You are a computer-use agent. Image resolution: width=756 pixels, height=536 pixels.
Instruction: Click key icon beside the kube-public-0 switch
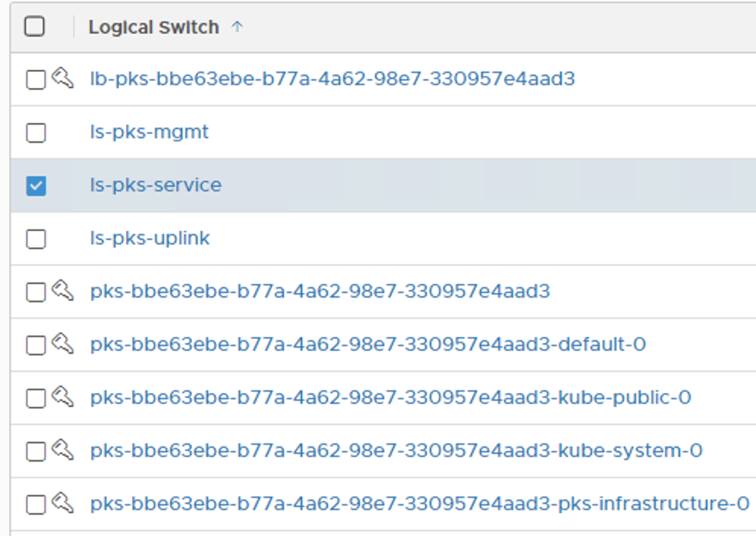[x=63, y=396]
